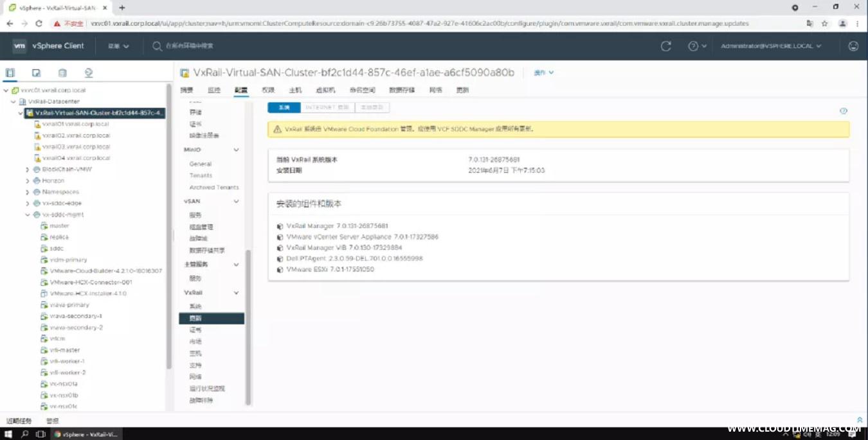Open the Storage inventory view icon
Viewport: 868px width, 440px height.
click(x=62, y=73)
